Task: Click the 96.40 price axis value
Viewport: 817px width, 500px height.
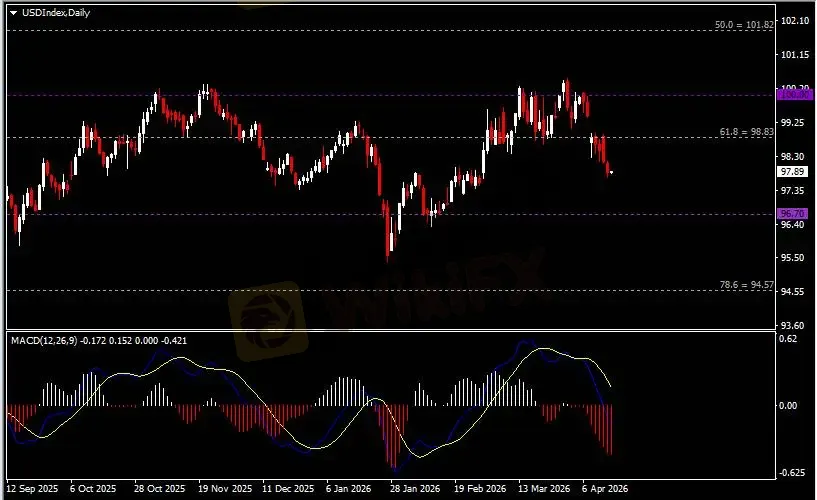Action: pos(793,224)
